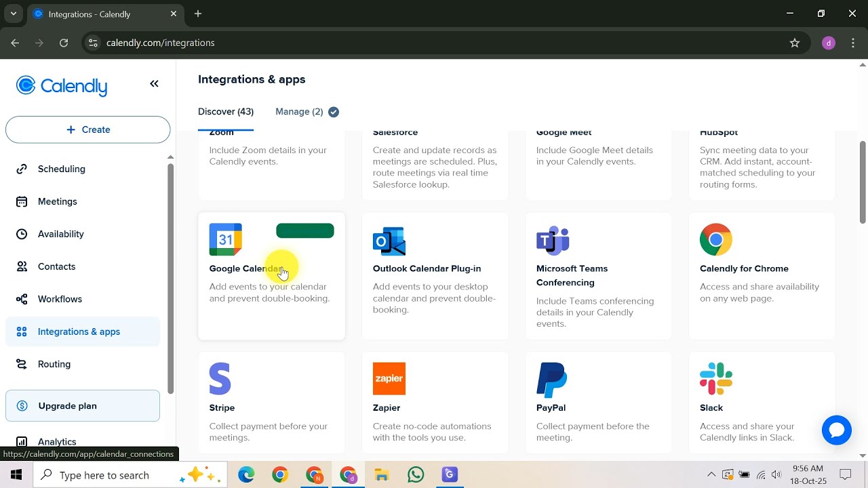Open Microsoft Teams Conferencing title

pos(572,275)
